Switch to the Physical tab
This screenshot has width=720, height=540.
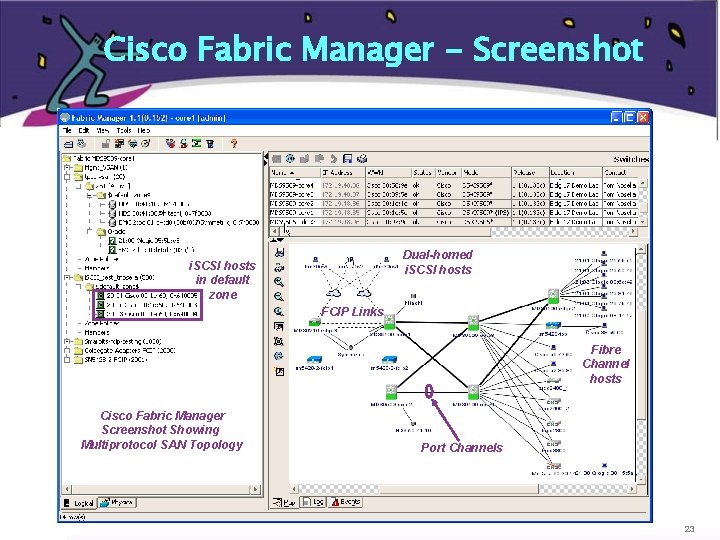click(x=117, y=503)
